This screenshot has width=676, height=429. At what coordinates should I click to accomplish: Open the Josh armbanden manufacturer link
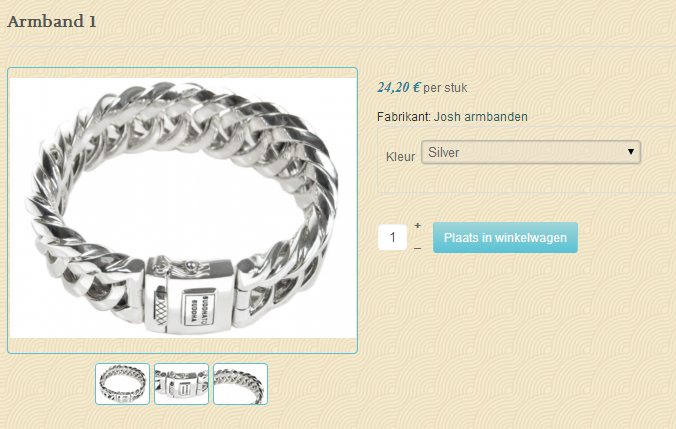(x=481, y=117)
